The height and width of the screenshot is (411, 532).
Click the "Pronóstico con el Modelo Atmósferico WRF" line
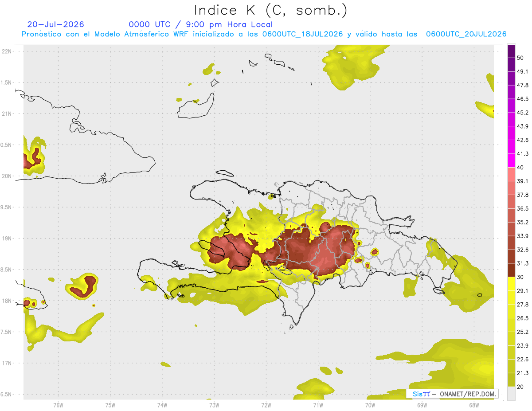tap(264, 34)
